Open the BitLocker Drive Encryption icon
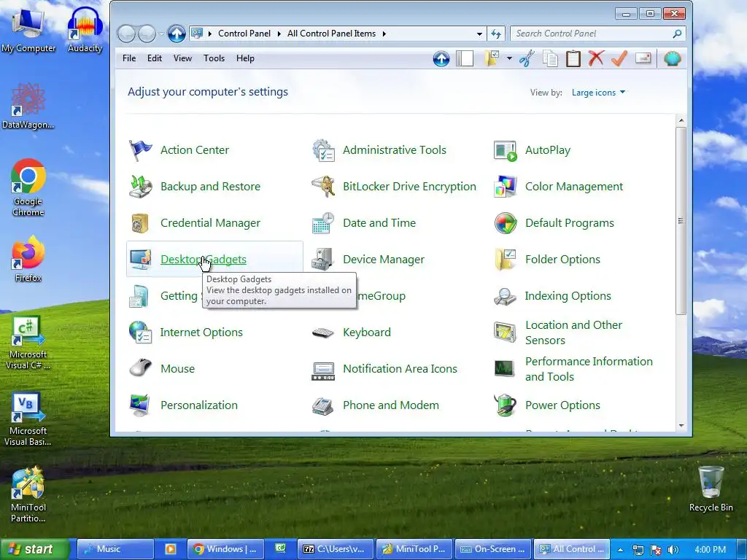 click(323, 187)
